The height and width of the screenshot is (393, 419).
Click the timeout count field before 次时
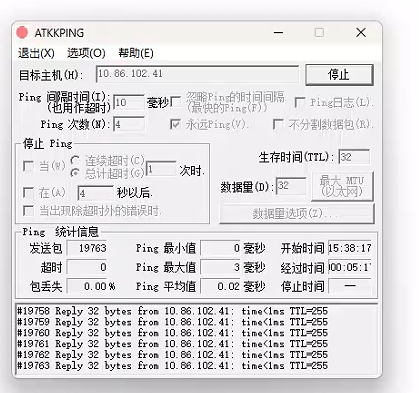[161, 169]
